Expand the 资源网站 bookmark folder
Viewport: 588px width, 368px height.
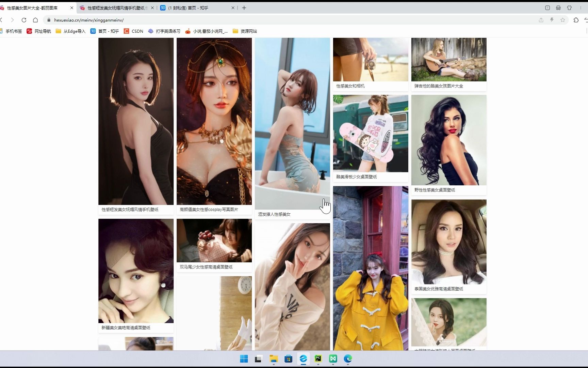(x=245, y=31)
